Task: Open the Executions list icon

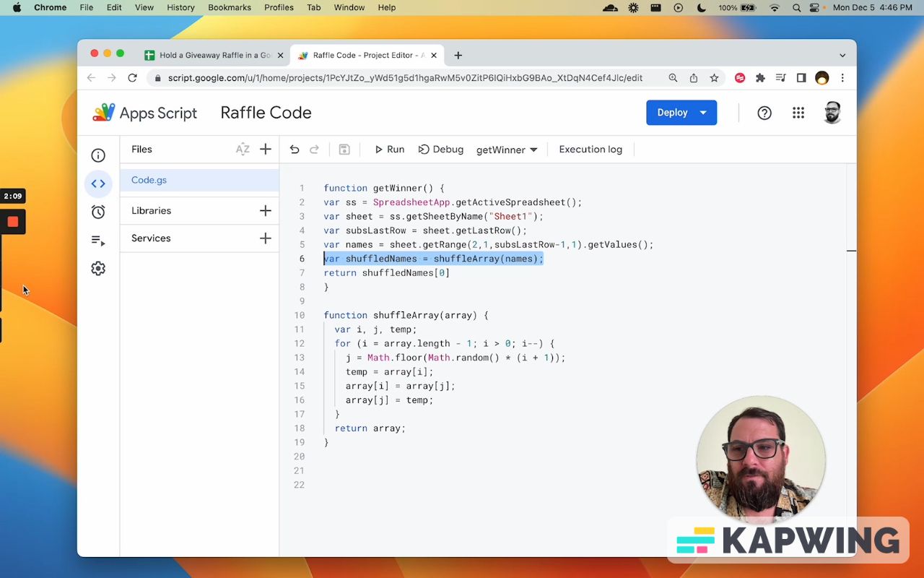Action: (x=98, y=241)
